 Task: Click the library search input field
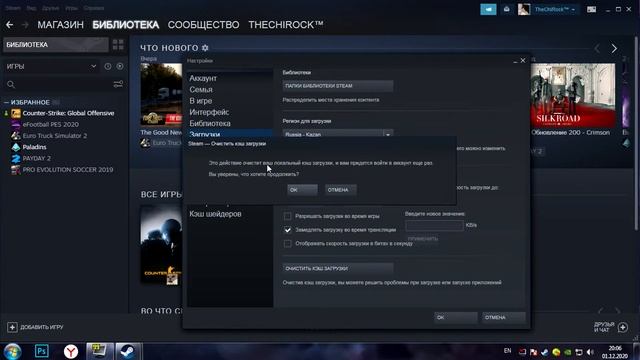63,84
